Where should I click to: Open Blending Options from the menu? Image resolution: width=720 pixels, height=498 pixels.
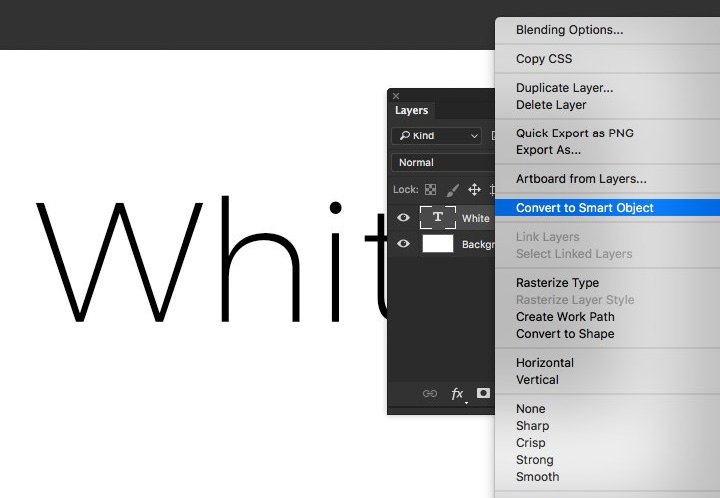coord(569,30)
